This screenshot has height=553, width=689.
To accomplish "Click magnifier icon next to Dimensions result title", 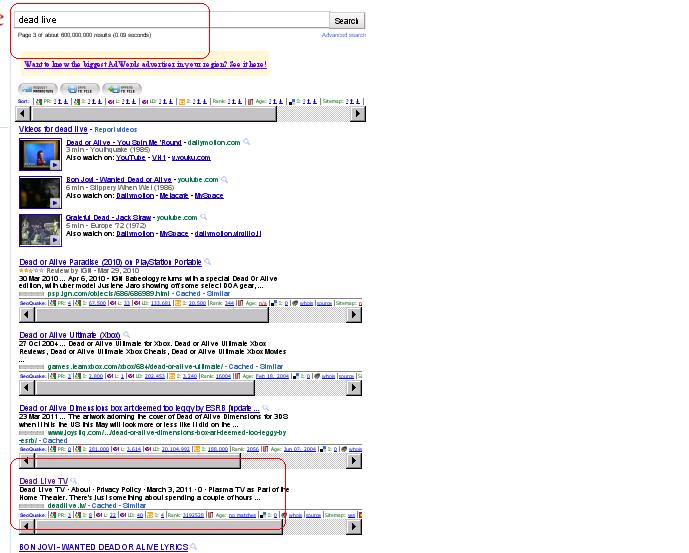I will [265, 407].
